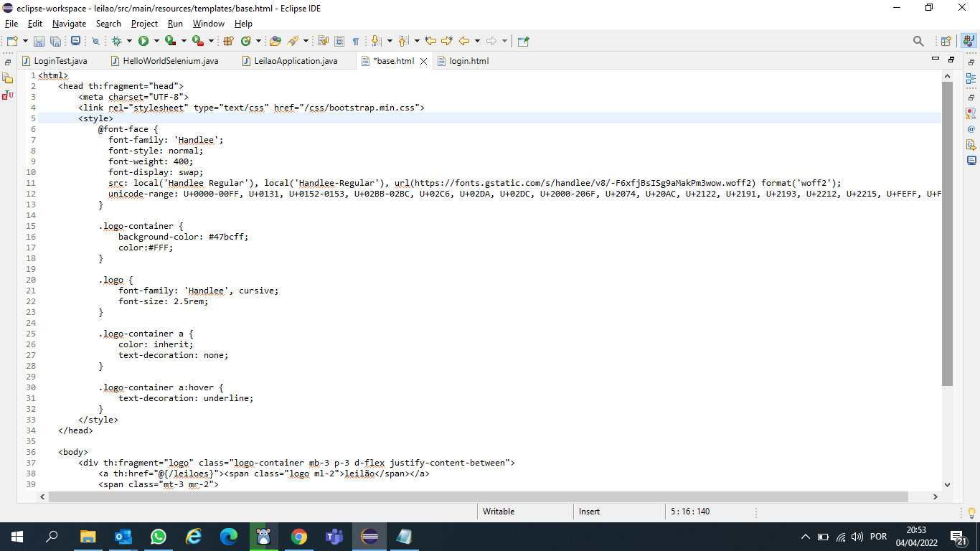
Task: Expand the Back navigation history dropdown
Action: (477, 41)
